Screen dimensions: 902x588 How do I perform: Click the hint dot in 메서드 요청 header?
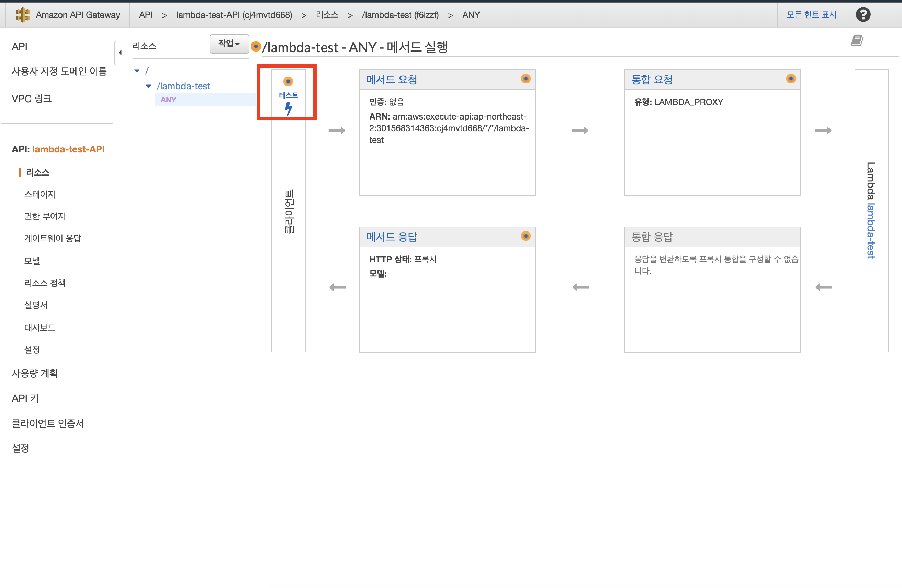pos(526,78)
